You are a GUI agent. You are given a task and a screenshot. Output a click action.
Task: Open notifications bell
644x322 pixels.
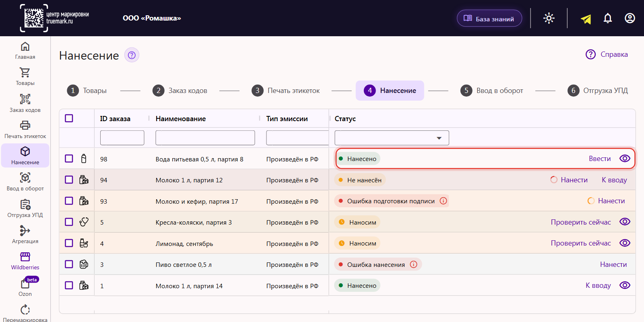point(608,18)
